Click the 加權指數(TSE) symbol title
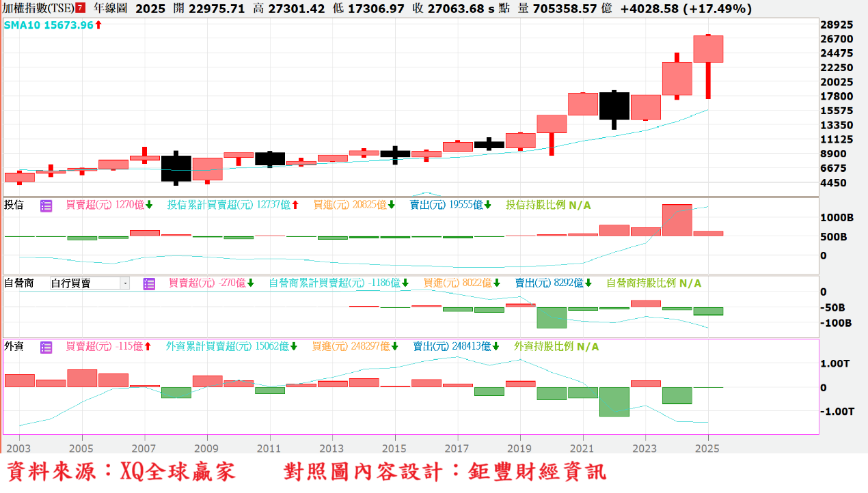The height and width of the screenshot is (493, 868). tap(38, 9)
